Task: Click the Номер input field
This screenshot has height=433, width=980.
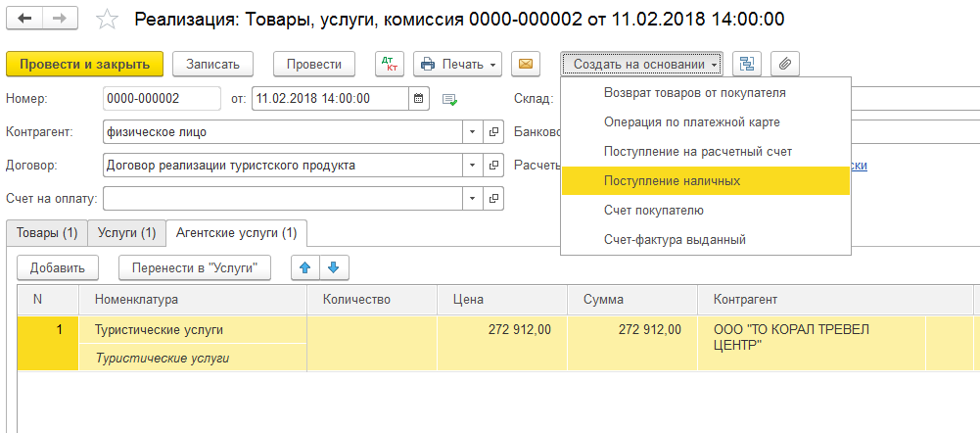Action: (162, 98)
